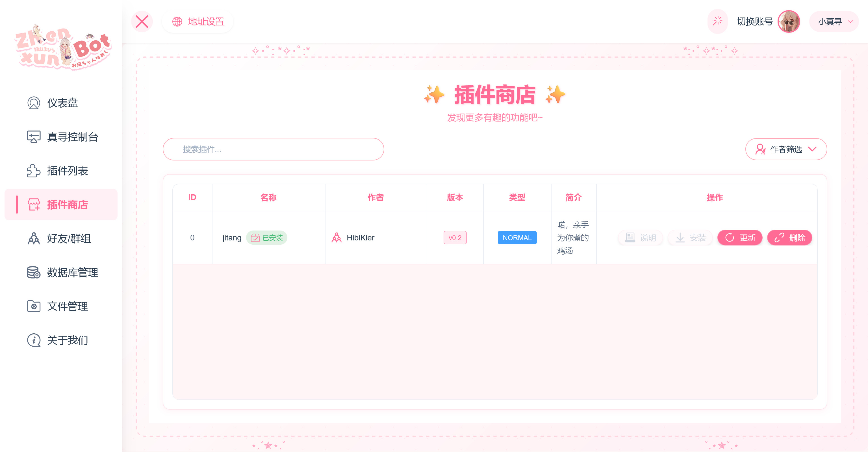
Task: Open the 小真寻 account dropdown
Action: pyautogui.click(x=834, y=21)
